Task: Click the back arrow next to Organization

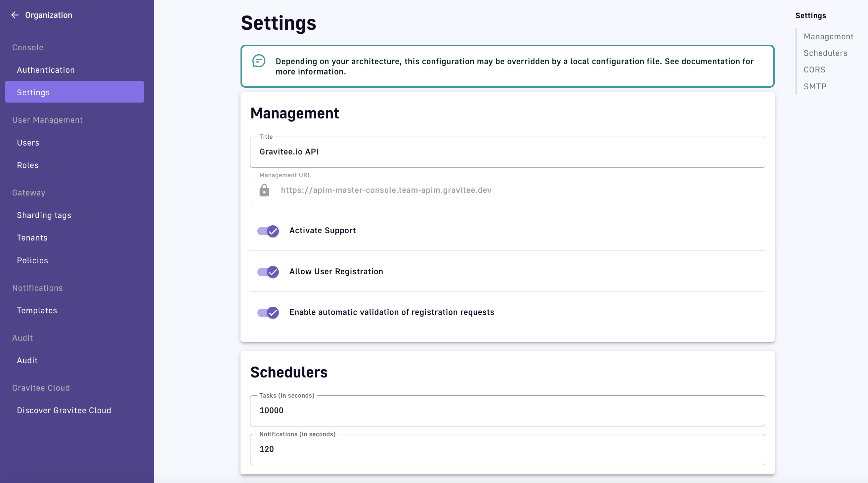Action: [15, 15]
